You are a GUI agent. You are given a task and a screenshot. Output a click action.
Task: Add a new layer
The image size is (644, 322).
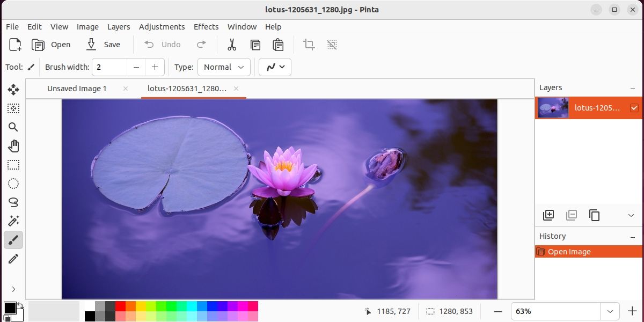[x=548, y=215]
